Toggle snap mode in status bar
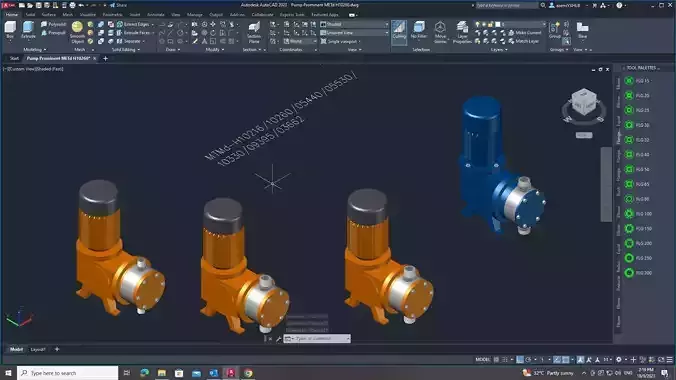This screenshot has height=380, width=676. (x=504, y=359)
